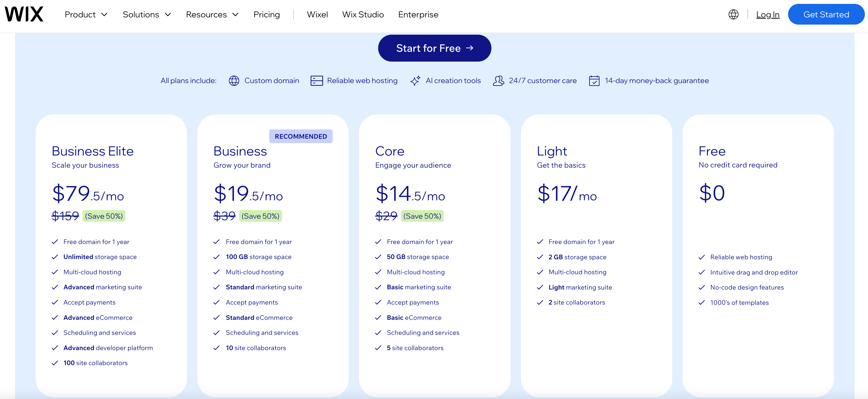Screen dimensions: 868x399
Task: Click the Start for Free button
Action: [434, 48]
